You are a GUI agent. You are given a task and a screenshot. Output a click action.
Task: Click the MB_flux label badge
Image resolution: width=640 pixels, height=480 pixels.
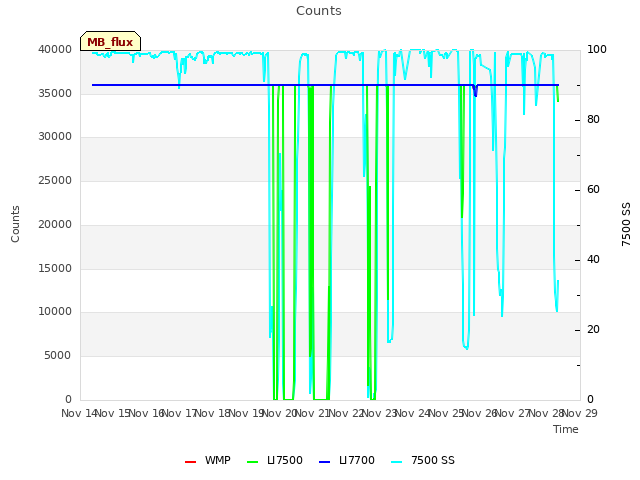pos(110,42)
